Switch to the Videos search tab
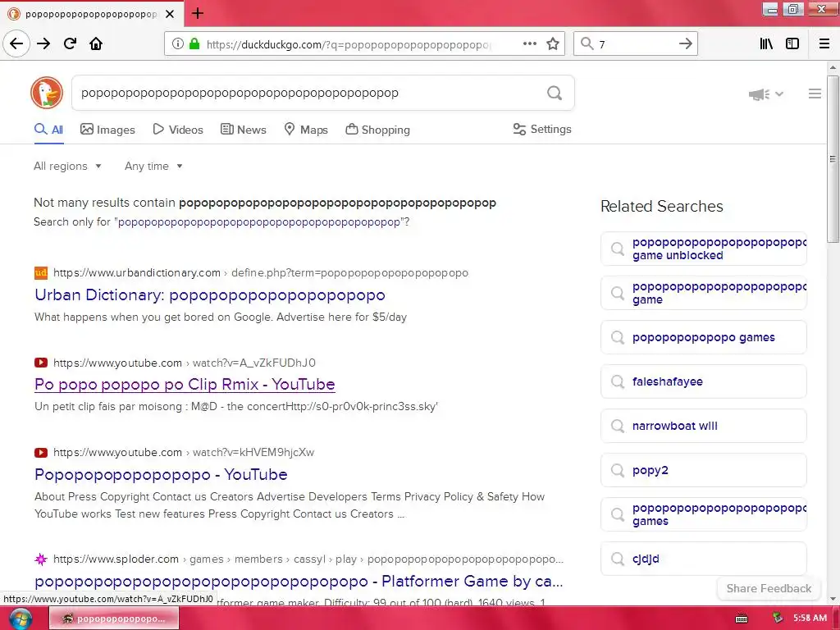 (178, 130)
